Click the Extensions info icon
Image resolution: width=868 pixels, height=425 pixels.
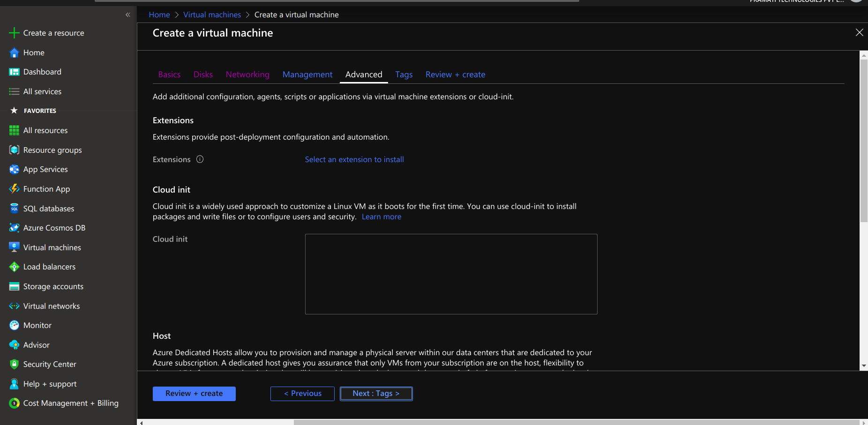pos(200,159)
